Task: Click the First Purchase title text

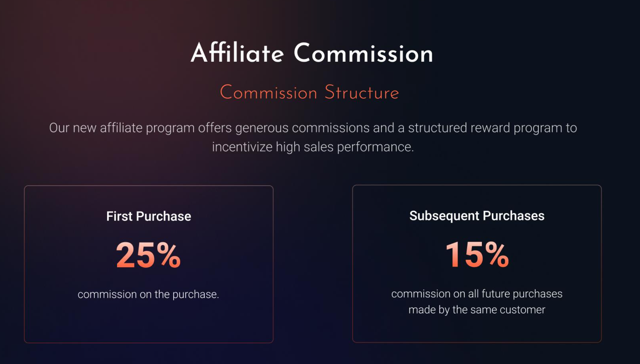Action: point(149,216)
